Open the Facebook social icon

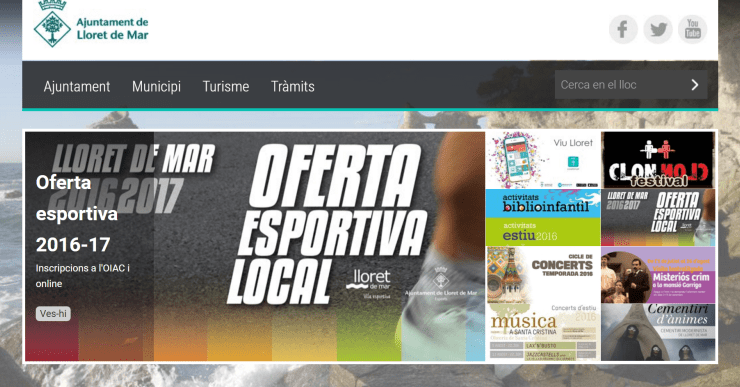(x=623, y=29)
